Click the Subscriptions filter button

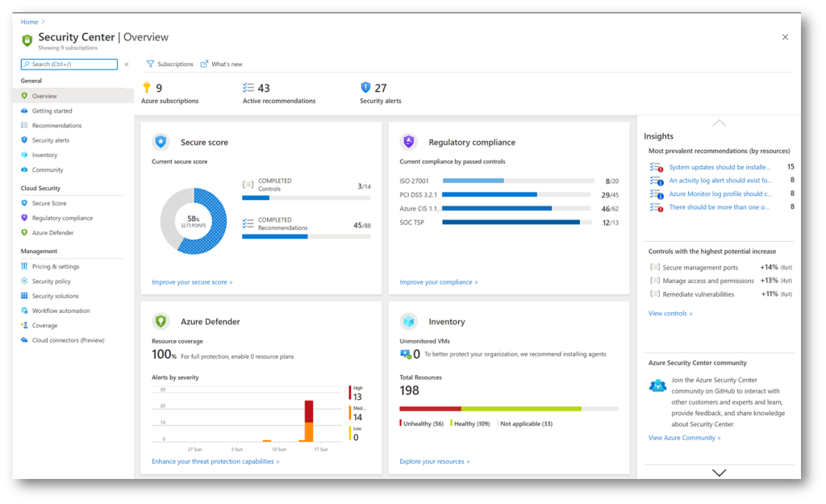point(169,65)
